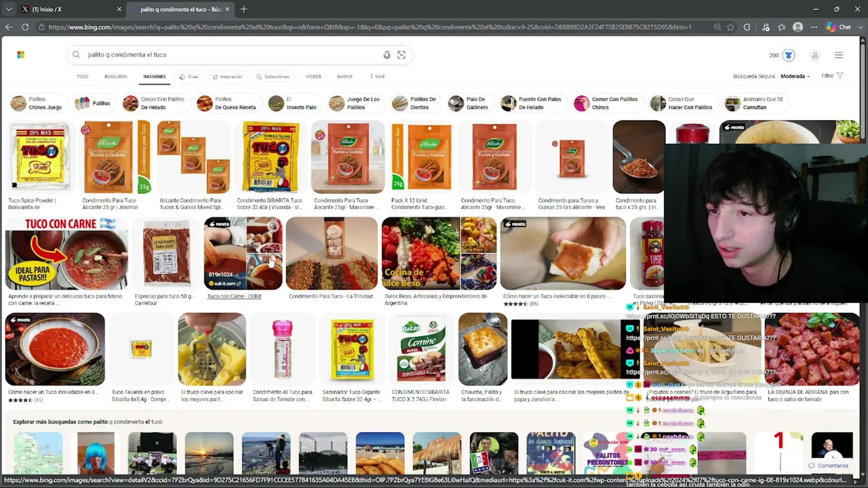Open the 'Tucu Tallarini en polvo Sibarita' image
This screenshot has height=488, width=868.
(x=141, y=349)
